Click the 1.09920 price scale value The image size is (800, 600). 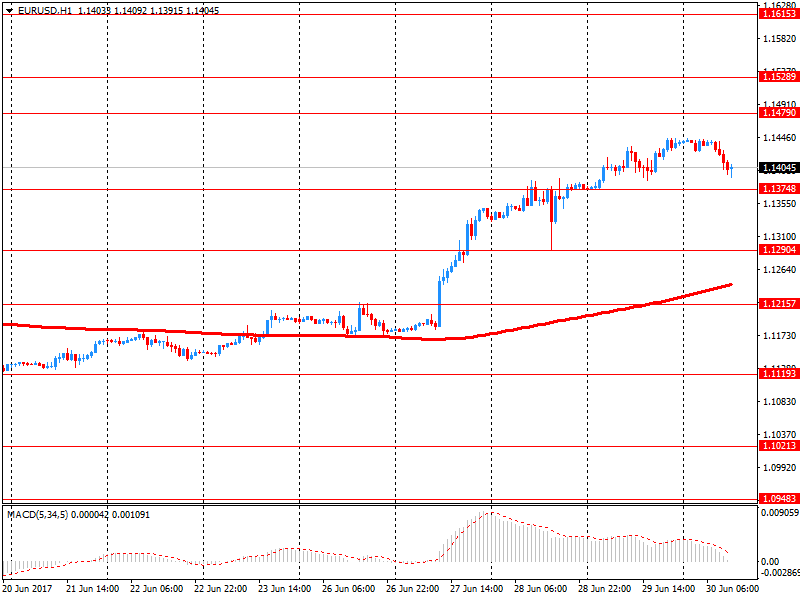[779, 468]
